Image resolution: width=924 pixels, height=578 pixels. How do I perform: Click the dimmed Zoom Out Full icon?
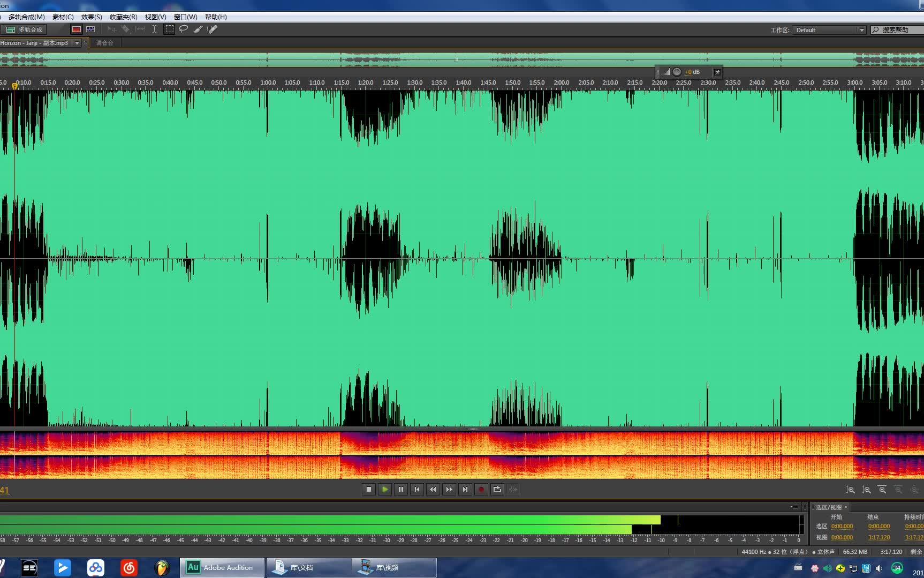[914, 490]
